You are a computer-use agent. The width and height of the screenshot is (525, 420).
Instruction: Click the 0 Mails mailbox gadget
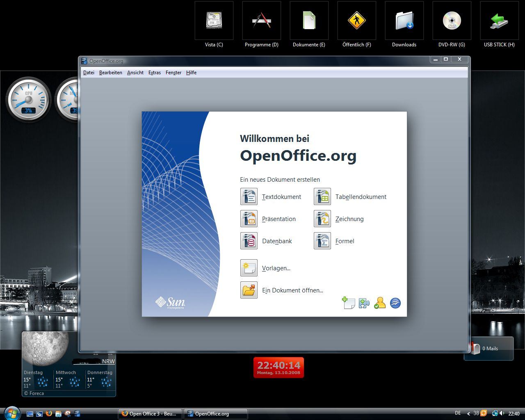[x=488, y=348]
